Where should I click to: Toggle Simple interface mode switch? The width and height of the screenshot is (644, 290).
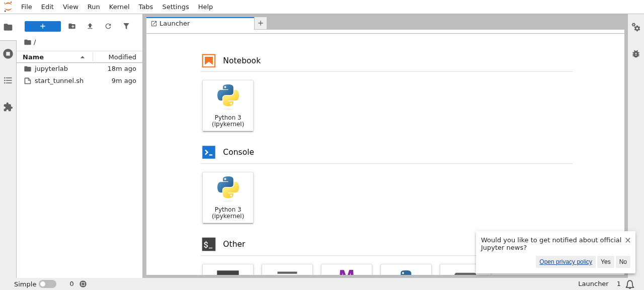tap(47, 284)
